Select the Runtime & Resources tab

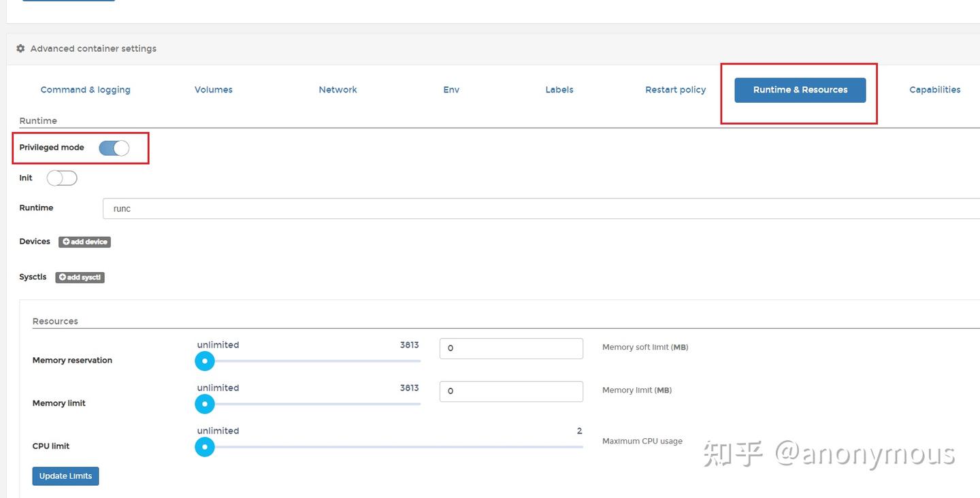(x=800, y=90)
